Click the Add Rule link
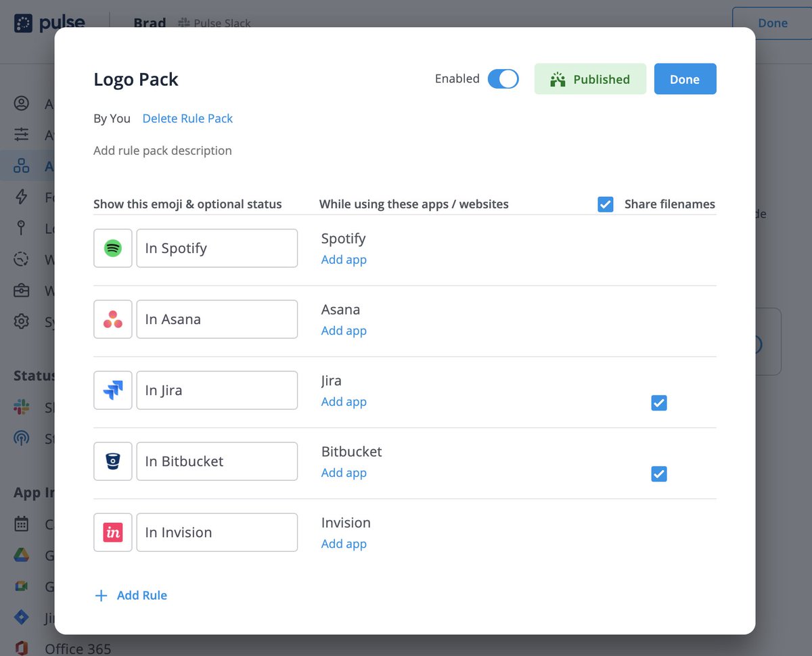Screen dimensions: 812x656 coord(142,596)
